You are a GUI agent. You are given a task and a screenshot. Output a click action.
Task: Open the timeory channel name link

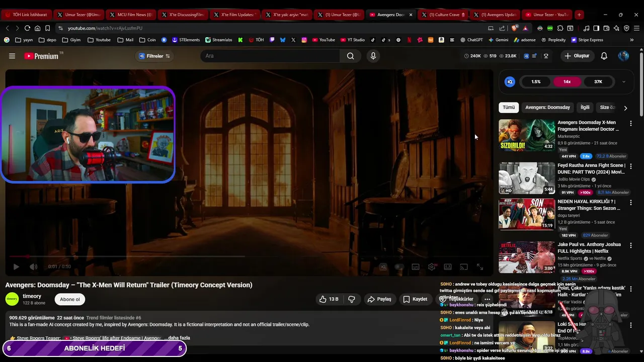(x=32, y=296)
